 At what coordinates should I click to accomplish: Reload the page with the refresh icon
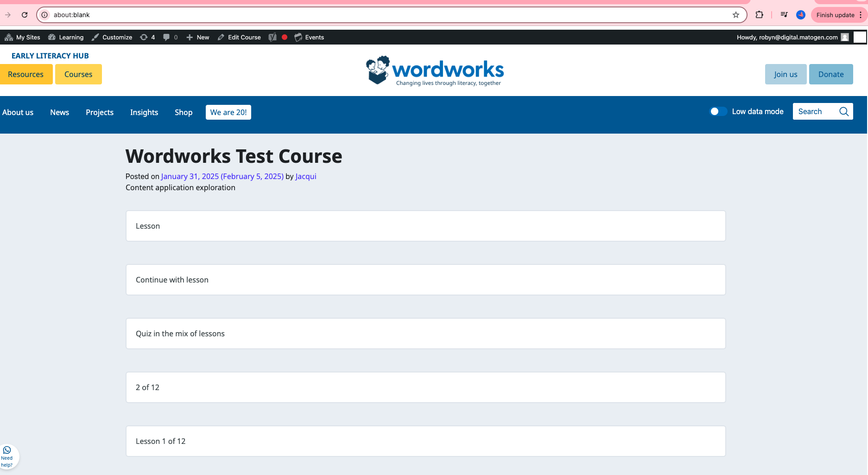click(25, 15)
